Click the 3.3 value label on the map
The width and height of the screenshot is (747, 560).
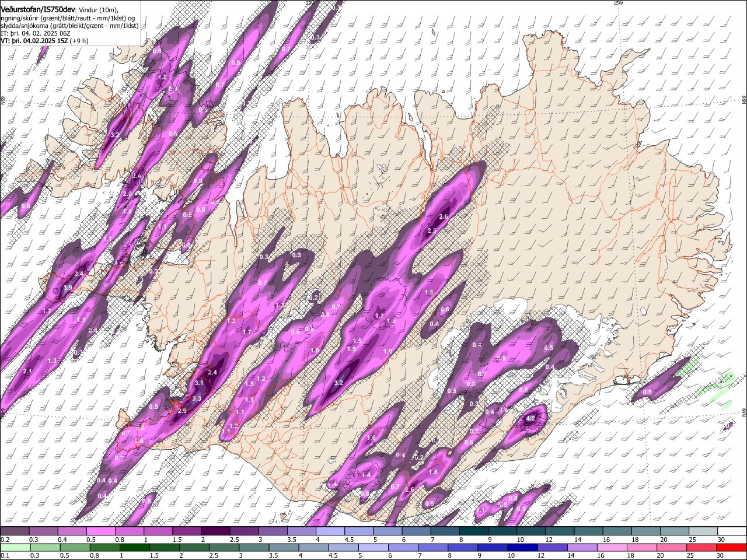point(197,399)
